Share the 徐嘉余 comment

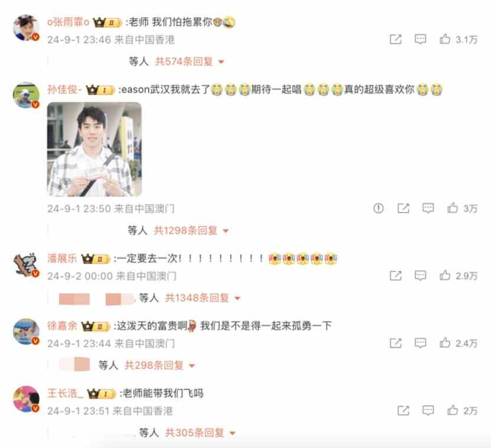395,343
